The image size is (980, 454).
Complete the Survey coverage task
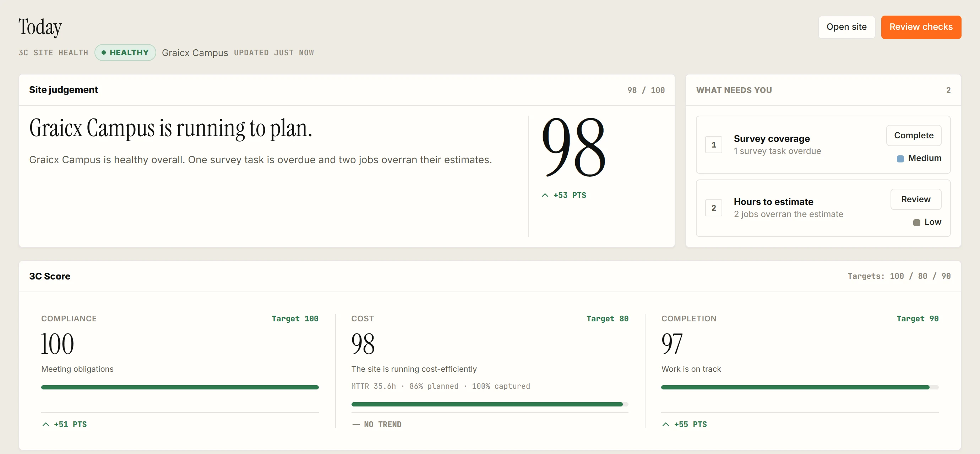pyautogui.click(x=913, y=135)
